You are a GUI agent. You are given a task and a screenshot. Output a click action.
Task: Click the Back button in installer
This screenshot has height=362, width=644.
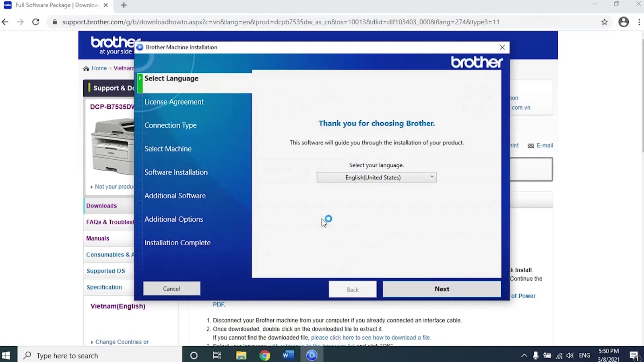point(353,289)
